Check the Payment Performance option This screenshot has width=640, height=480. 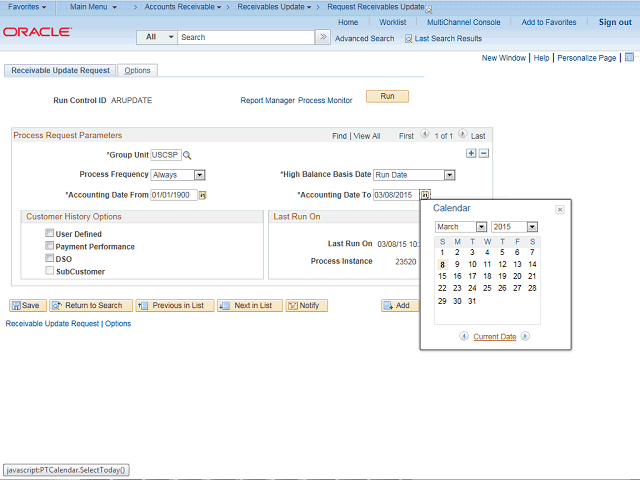(x=50, y=246)
